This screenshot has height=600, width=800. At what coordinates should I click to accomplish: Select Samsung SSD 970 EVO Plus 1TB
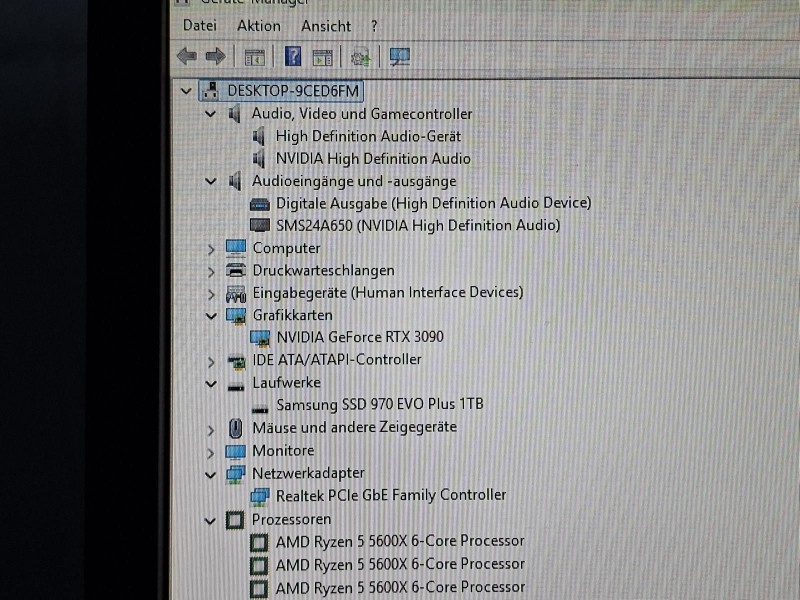pos(379,404)
